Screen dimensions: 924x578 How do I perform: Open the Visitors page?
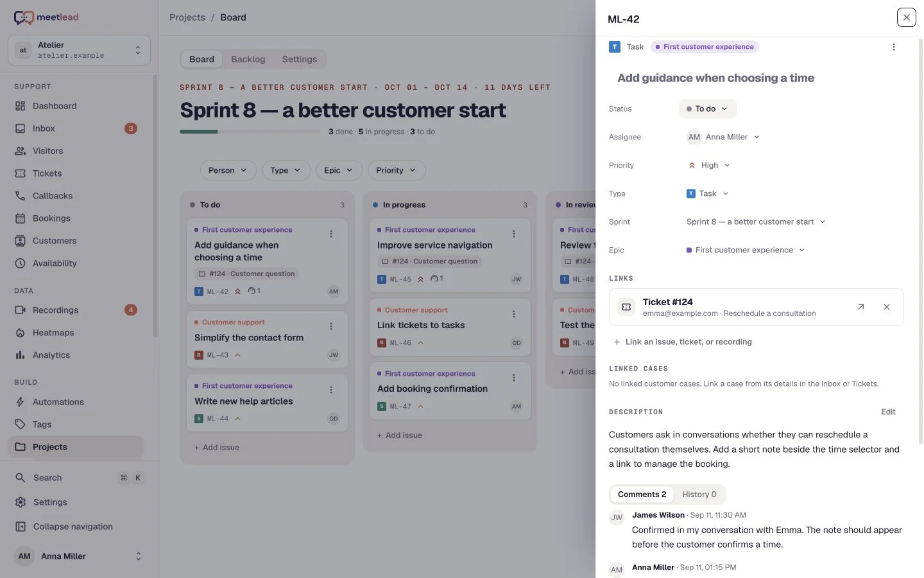click(76, 151)
